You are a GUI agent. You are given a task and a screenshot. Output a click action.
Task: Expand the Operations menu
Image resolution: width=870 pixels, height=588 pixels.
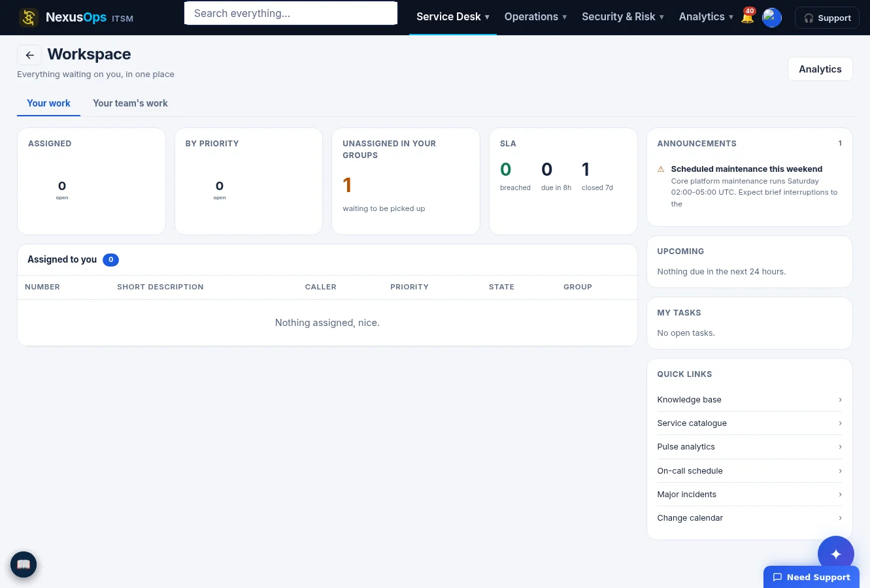[535, 17]
